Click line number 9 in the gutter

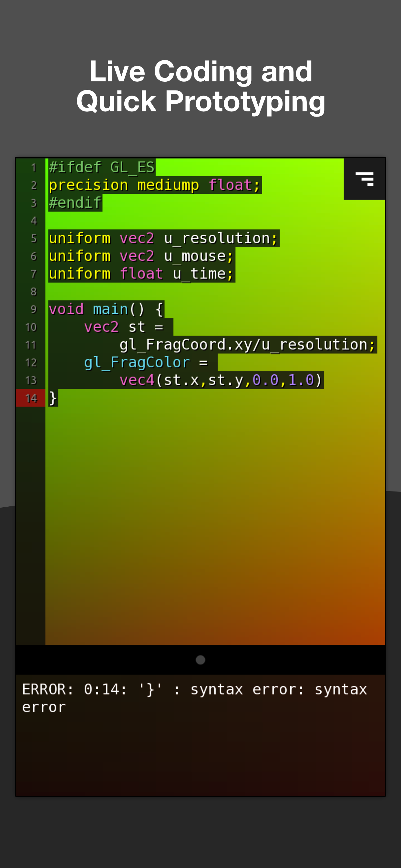[x=33, y=309]
